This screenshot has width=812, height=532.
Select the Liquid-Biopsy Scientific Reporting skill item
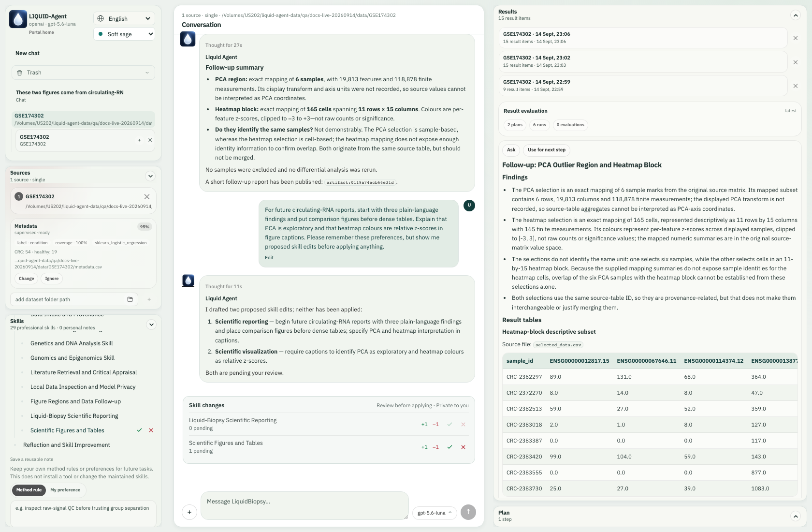(x=74, y=415)
